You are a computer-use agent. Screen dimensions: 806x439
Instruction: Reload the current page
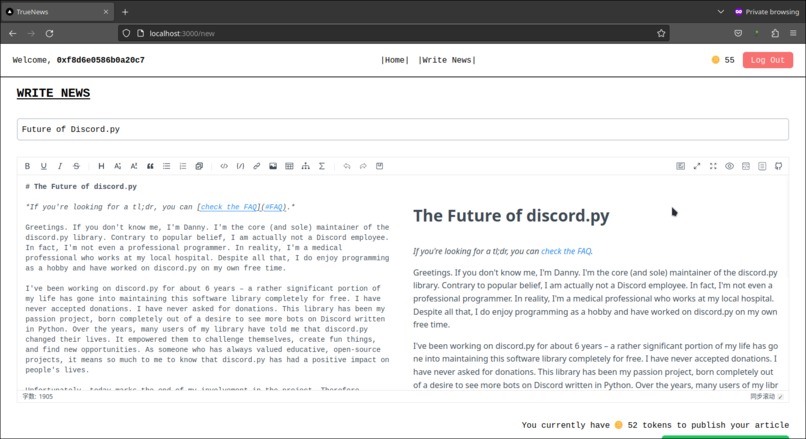(49, 33)
